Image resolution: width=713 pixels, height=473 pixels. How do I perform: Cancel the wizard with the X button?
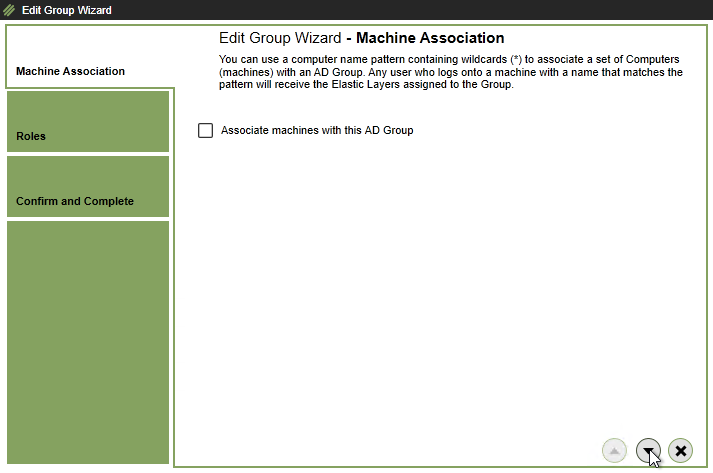(x=680, y=450)
